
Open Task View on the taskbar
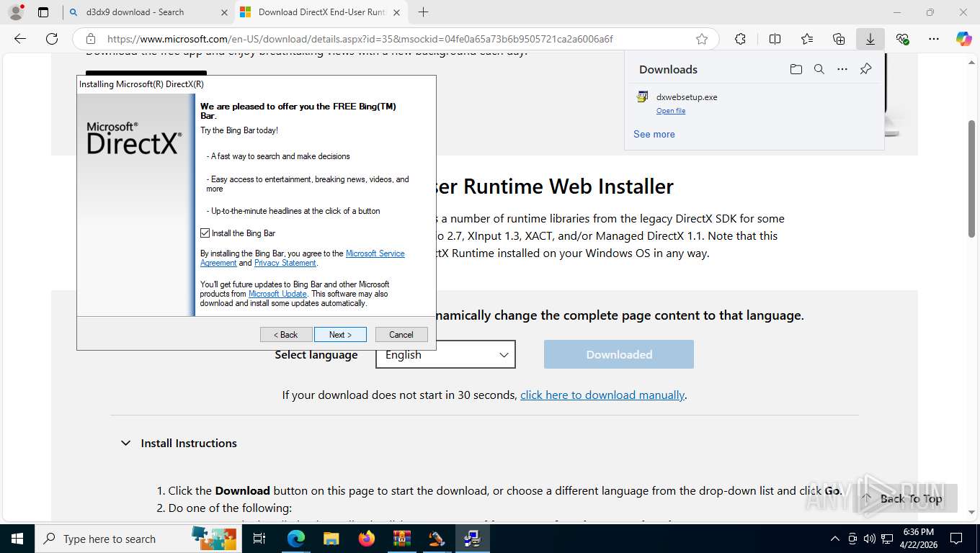(x=259, y=539)
